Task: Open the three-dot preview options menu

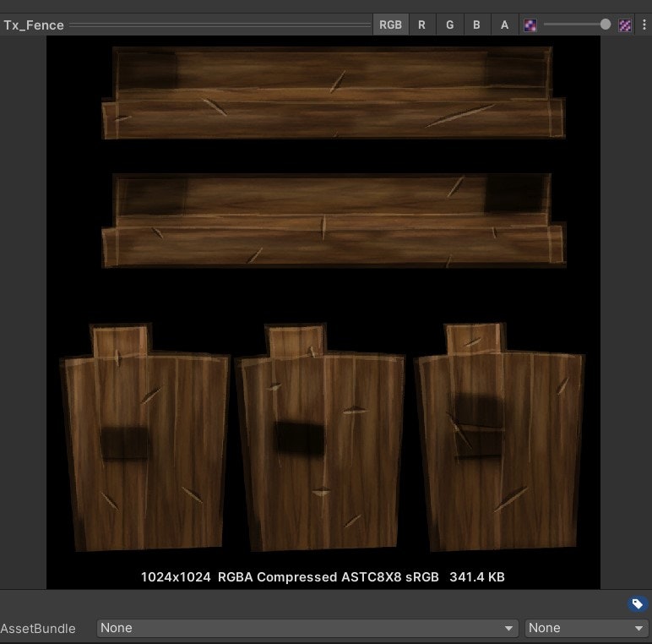Action: coord(644,25)
